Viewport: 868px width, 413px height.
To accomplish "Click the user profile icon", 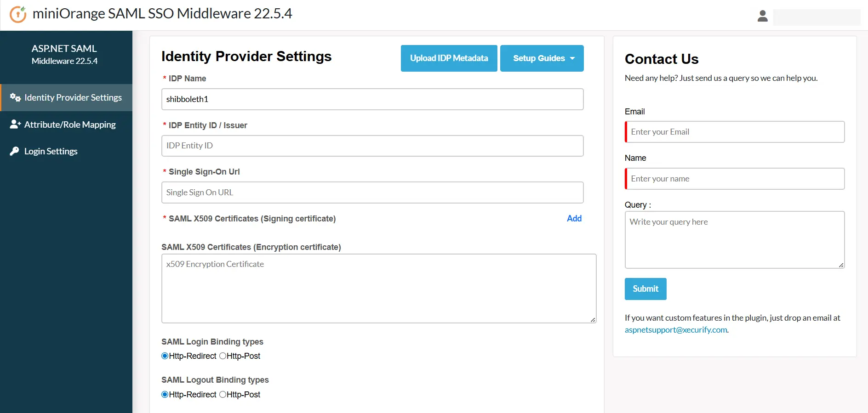I will pos(762,16).
